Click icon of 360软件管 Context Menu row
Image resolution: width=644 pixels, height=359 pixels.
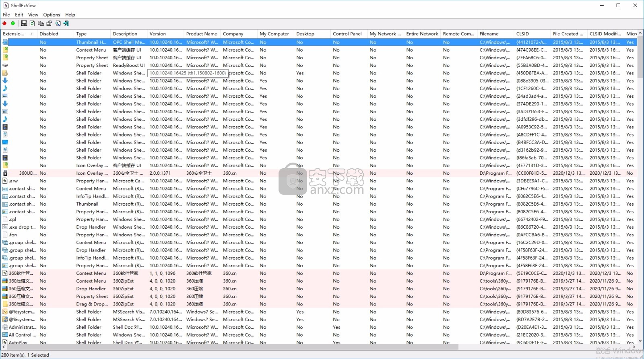(x=5, y=273)
